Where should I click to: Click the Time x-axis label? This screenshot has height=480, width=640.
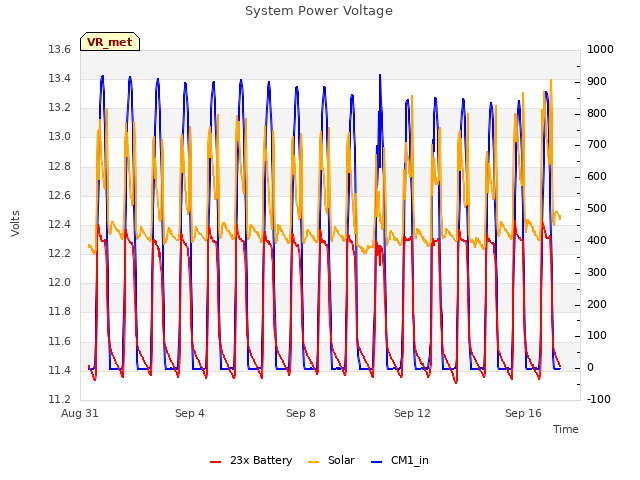565,429
